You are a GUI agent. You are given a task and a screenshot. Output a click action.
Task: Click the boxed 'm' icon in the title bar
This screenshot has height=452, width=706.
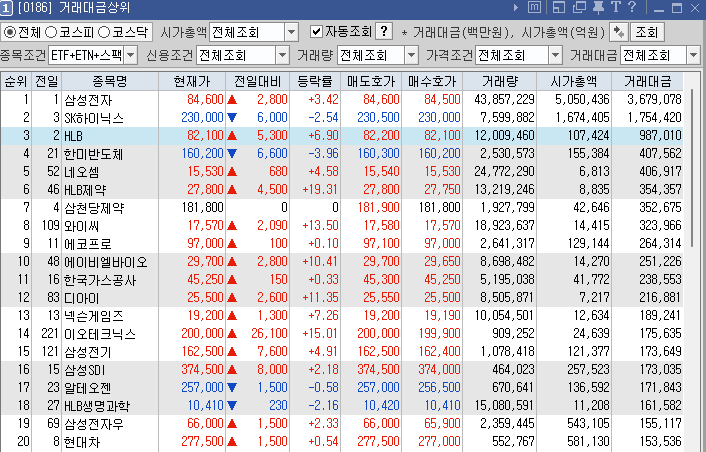coord(534,7)
